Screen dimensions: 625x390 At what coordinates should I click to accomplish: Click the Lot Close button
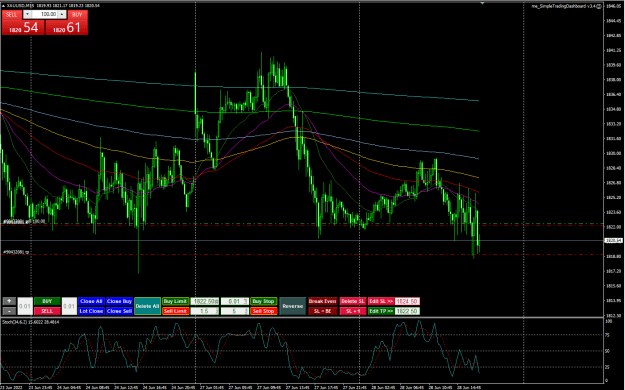click(x=91, y=311)
